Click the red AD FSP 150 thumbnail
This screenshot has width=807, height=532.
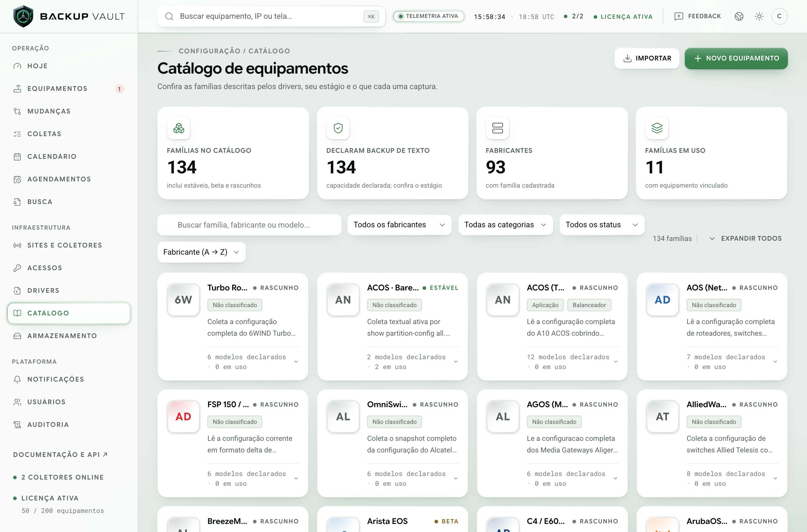pos(183,417)
